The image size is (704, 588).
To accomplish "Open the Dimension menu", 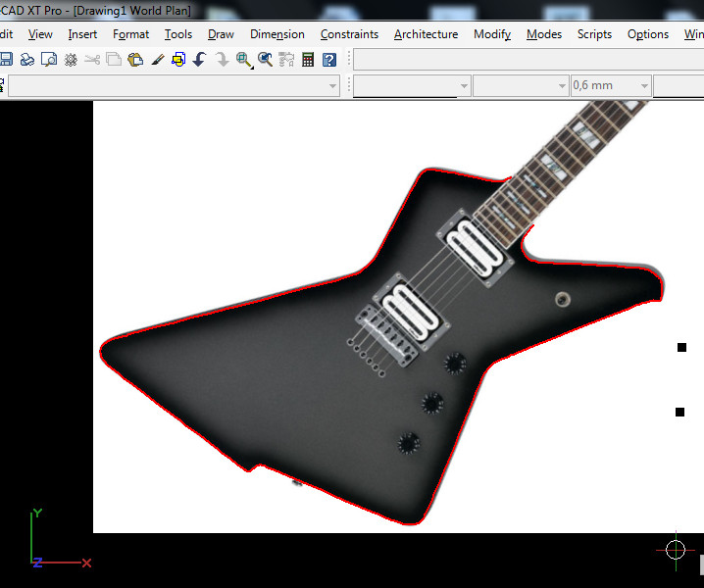I will tap(277, 34).
